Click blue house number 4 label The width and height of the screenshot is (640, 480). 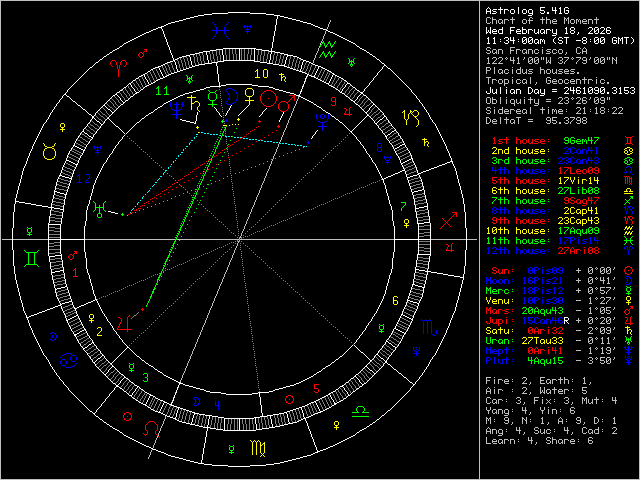point(218,405)
